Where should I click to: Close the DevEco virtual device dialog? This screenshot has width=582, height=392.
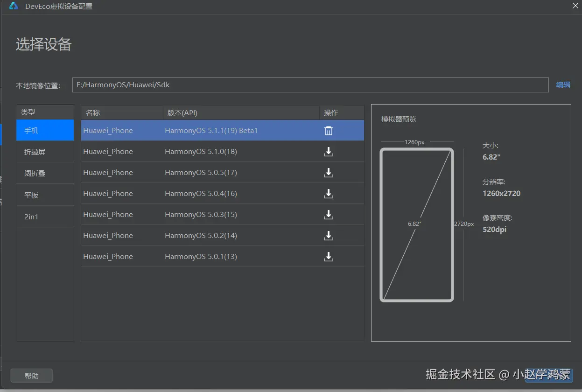tap(575, 6)
